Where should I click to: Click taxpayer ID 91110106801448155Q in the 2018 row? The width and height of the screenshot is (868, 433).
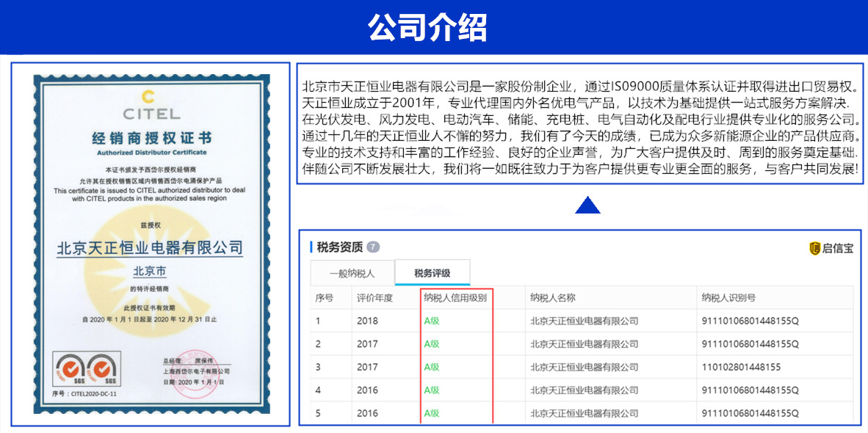(x=750, y=321)
